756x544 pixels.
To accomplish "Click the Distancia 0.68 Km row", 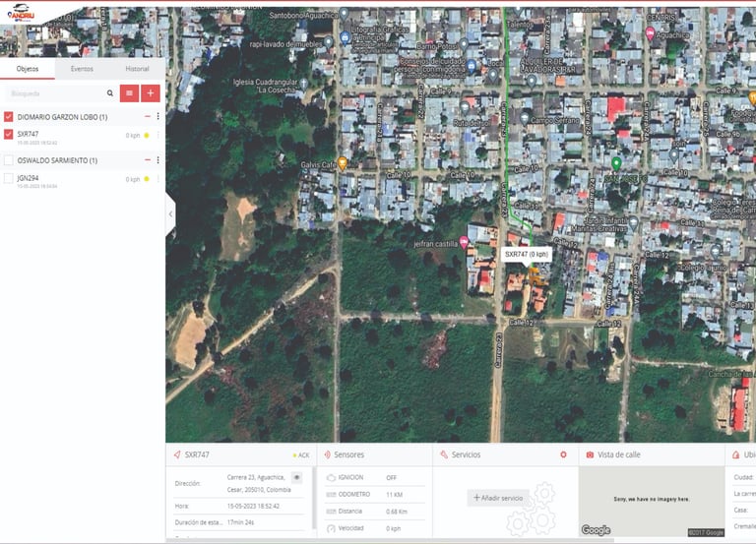I will click(x=375, y=512).
